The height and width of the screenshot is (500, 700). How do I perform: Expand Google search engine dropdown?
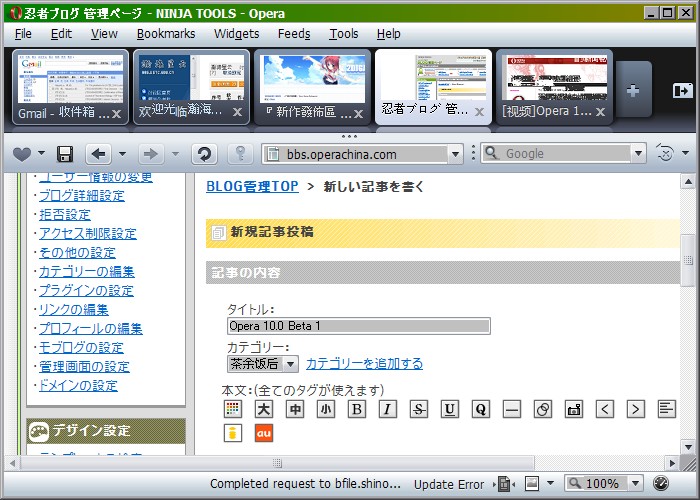pyautogui.click(x=639, y=154)
